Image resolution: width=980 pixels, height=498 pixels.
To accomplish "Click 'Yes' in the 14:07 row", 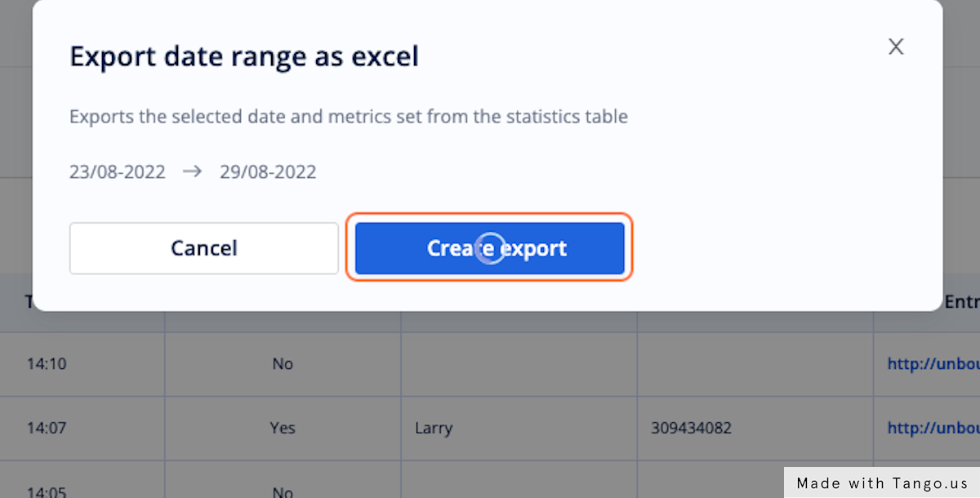I will 283,428.
